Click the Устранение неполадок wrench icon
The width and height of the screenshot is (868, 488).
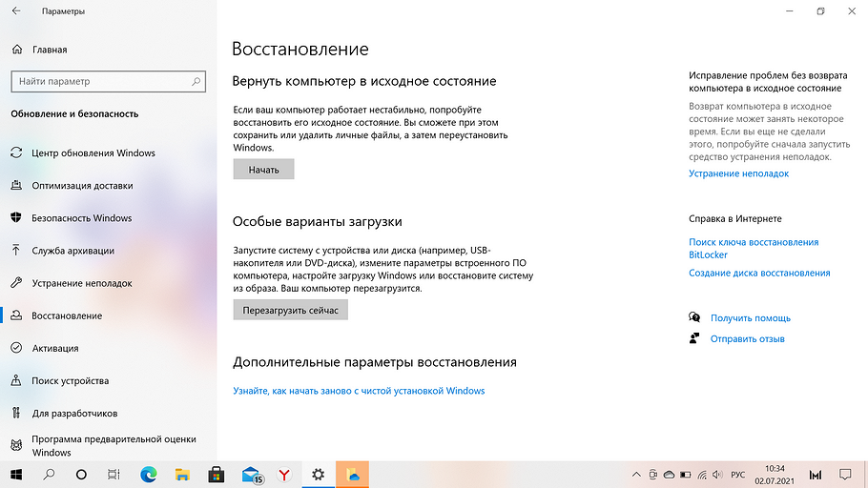click(16, 283)
